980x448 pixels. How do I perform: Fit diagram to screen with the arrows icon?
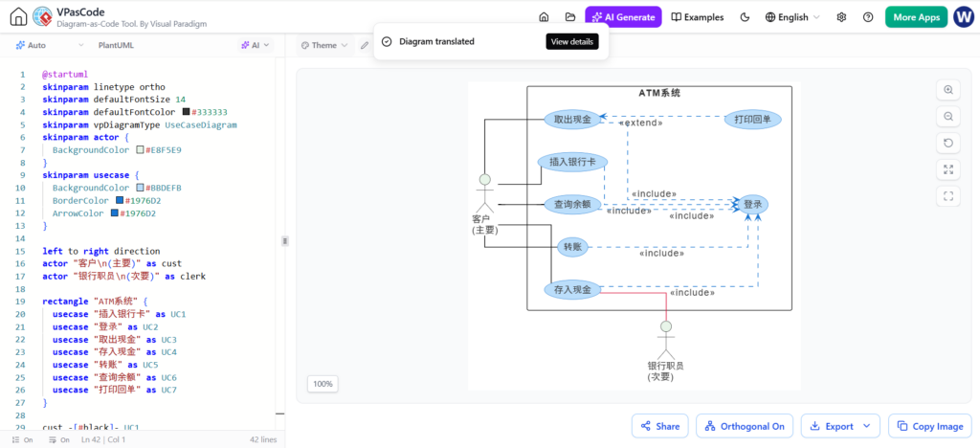948,169
